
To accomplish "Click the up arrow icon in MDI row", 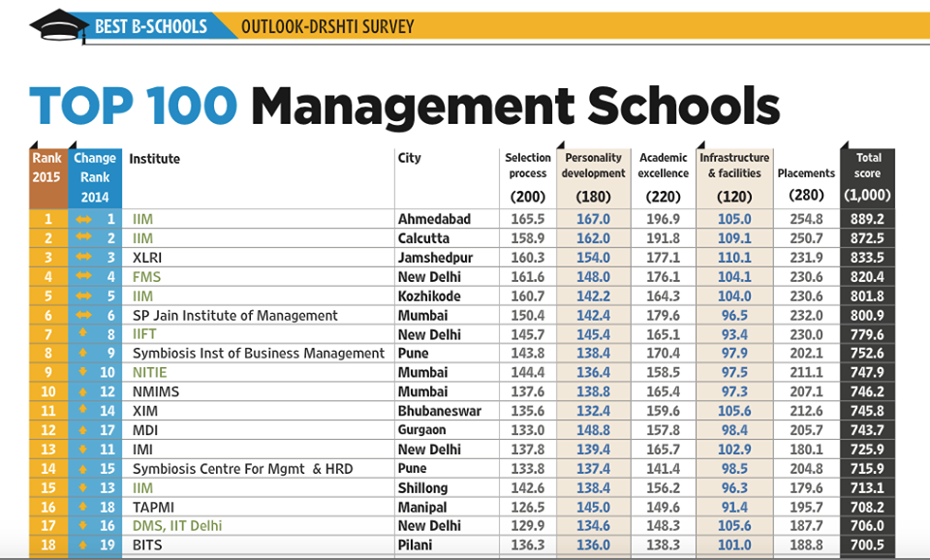I will 83,429.
